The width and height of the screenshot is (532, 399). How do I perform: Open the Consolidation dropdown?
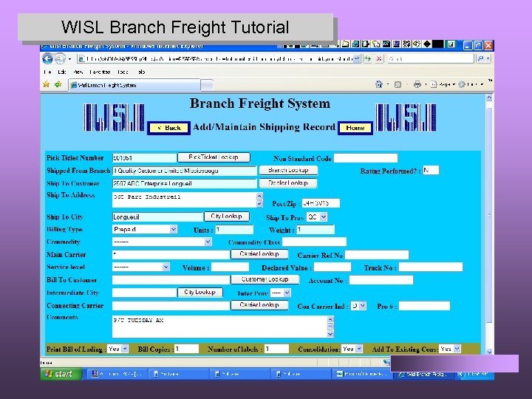(352, 349)
